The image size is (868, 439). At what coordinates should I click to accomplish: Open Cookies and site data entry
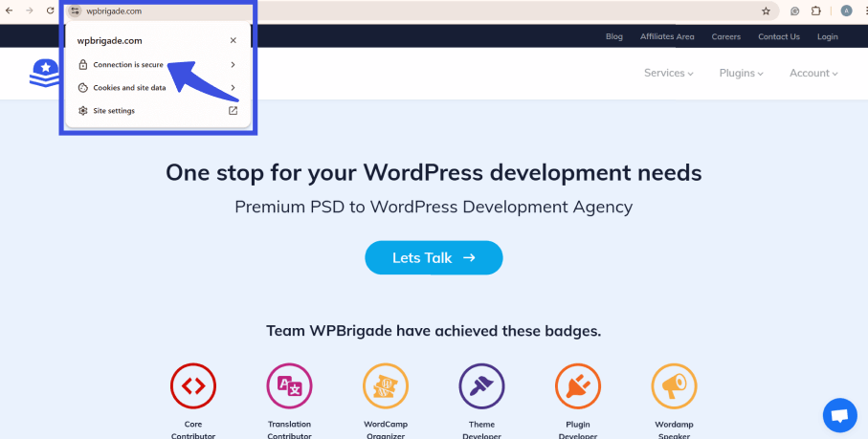pyautogui.click(x=158, y=87)
